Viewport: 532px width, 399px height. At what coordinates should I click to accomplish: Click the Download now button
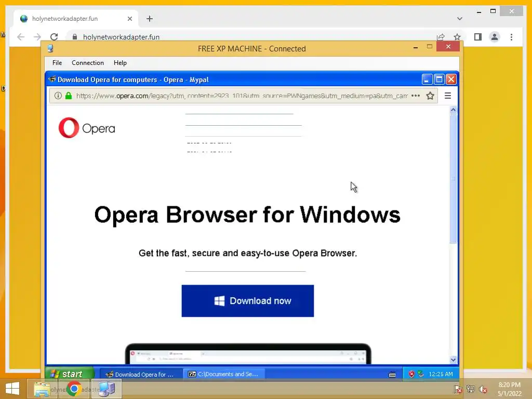(x=248, y=301)
